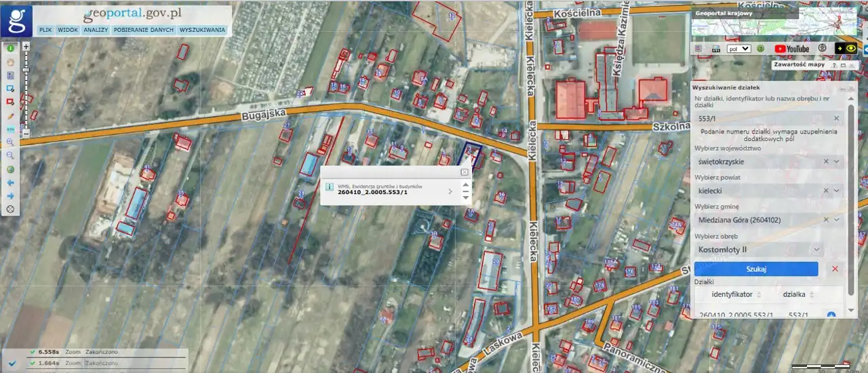The height and width of the screenshot is (373, 868).
Task: Click the Szukaj search button
Action: coord(755,269)
